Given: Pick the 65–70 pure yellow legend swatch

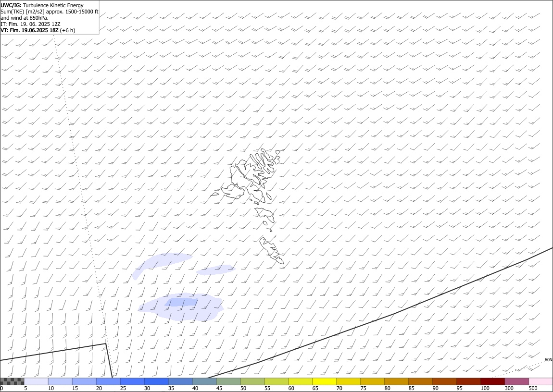Looking at the screenshot, I should (x=324, y=381).
